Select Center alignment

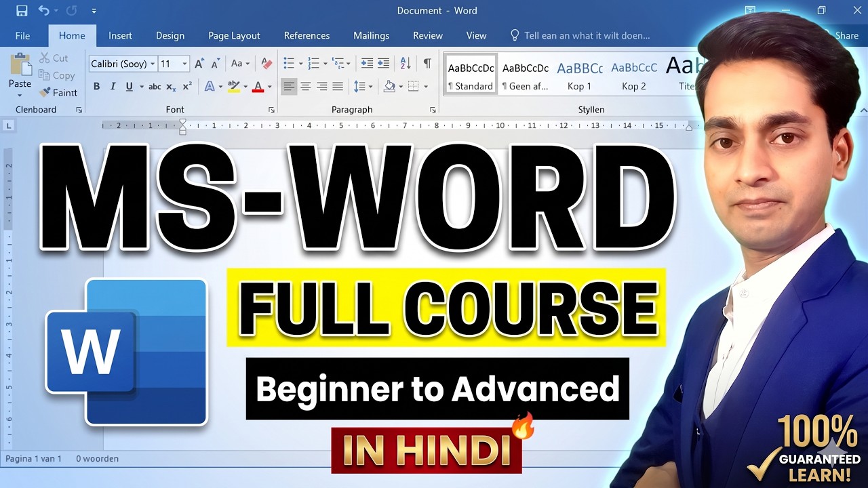point(305,86)
